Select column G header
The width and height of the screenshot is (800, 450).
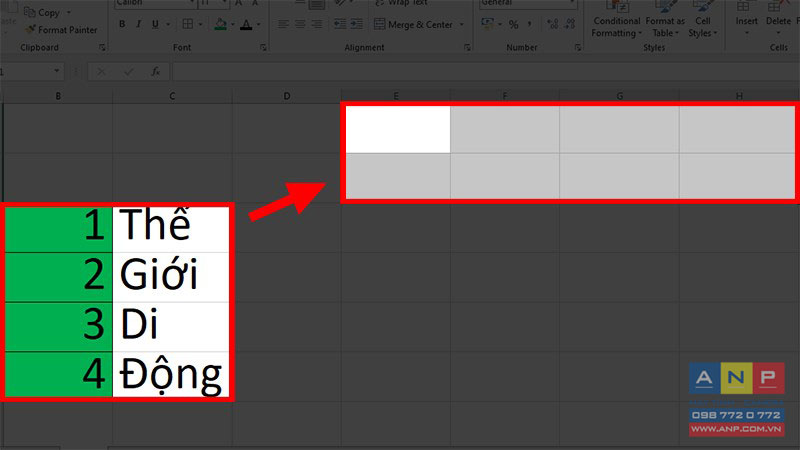pos(619,96)
